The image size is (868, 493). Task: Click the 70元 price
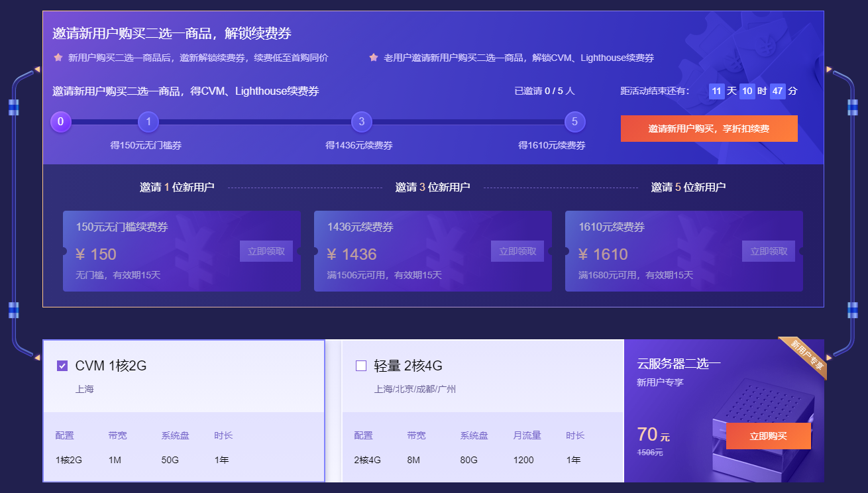pyautogui.click(x=653, y=435)
